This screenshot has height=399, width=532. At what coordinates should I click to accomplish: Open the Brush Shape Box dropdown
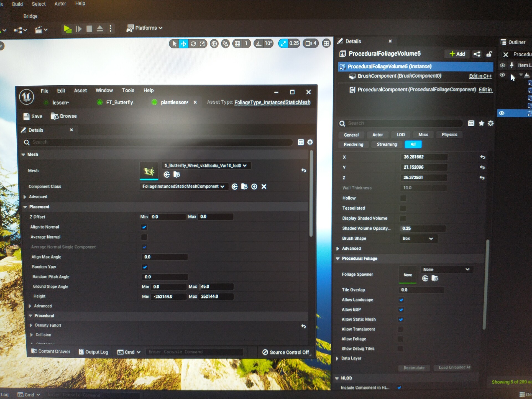pyautogui.click(x=418, y=239)
